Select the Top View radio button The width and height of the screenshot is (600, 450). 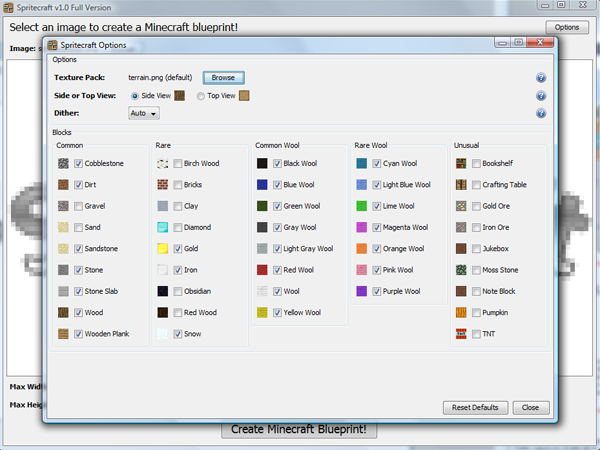tap(202, 96)
